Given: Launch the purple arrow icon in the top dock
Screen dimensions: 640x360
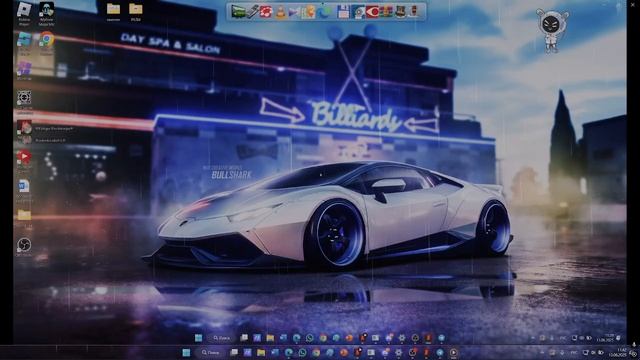Looking at the screenshot, I should [x=293, y=12].
